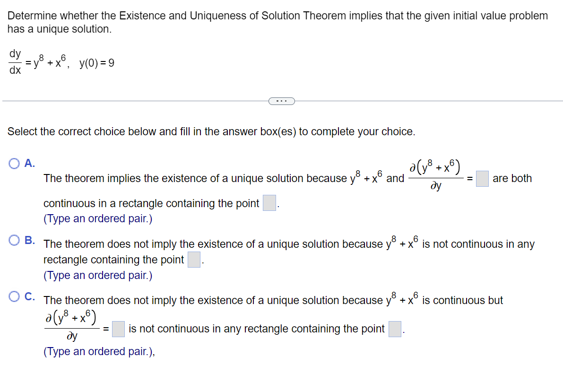Click the 'Select the correct choice' instruction line
This screenshot has width=563, height=392.
(142, 131)
